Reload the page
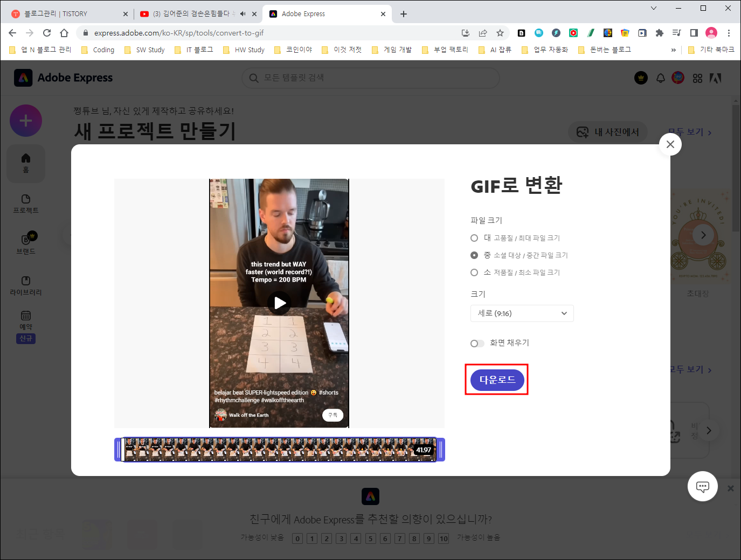 47,33
